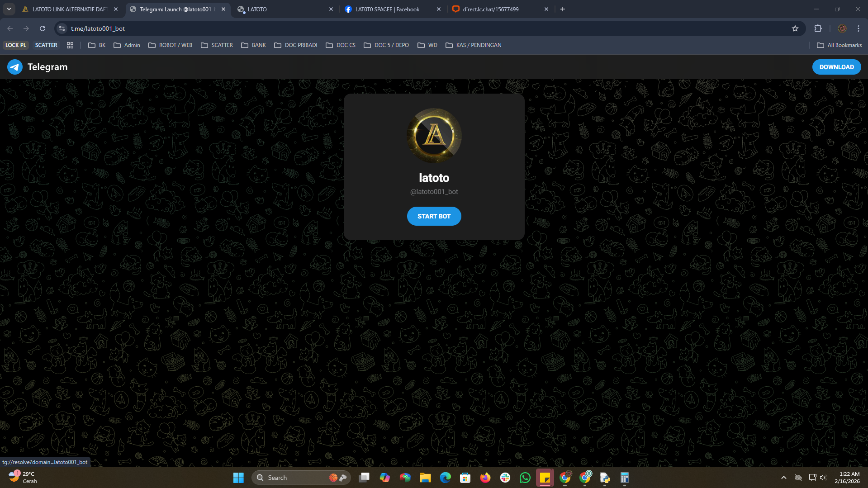The height and width of the screenshot is (488, 868).
Task: Open Calculator from taskbar
Action: [625, 478]
